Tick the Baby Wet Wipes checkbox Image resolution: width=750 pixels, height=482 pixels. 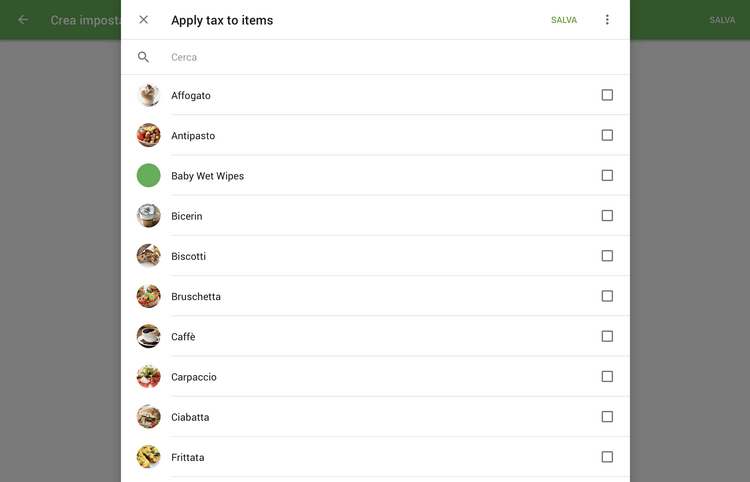(x=607, y=175)
